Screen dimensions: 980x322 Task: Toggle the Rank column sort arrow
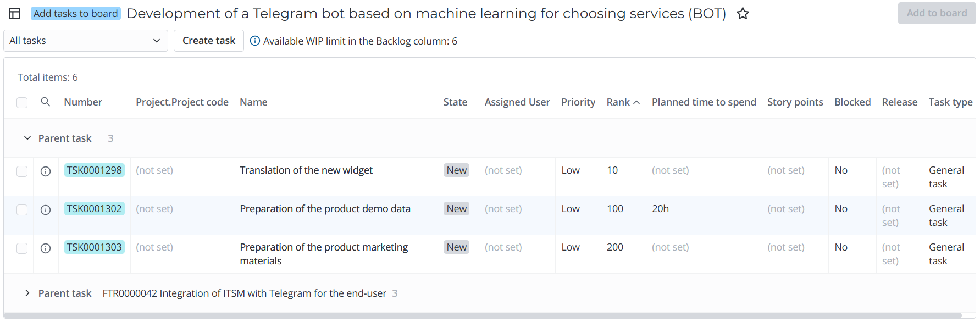click(636, 102)
